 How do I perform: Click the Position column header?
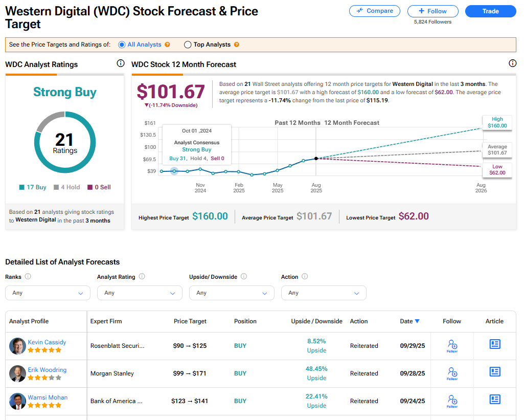[x=245, y=321]
